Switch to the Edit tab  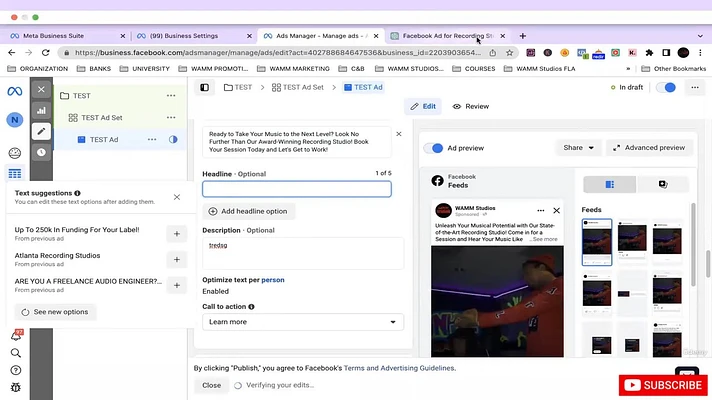pyautogui.click(x=423, y=106)
